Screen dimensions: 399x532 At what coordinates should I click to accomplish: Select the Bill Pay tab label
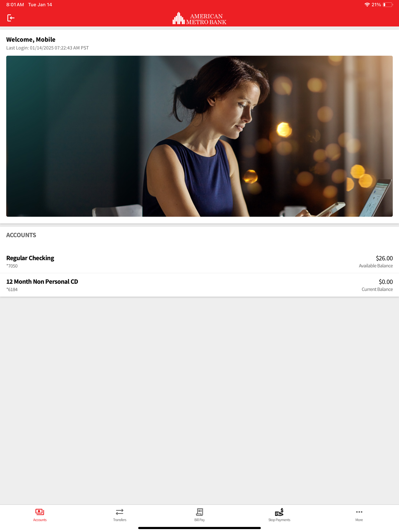[x=199, y=520]
